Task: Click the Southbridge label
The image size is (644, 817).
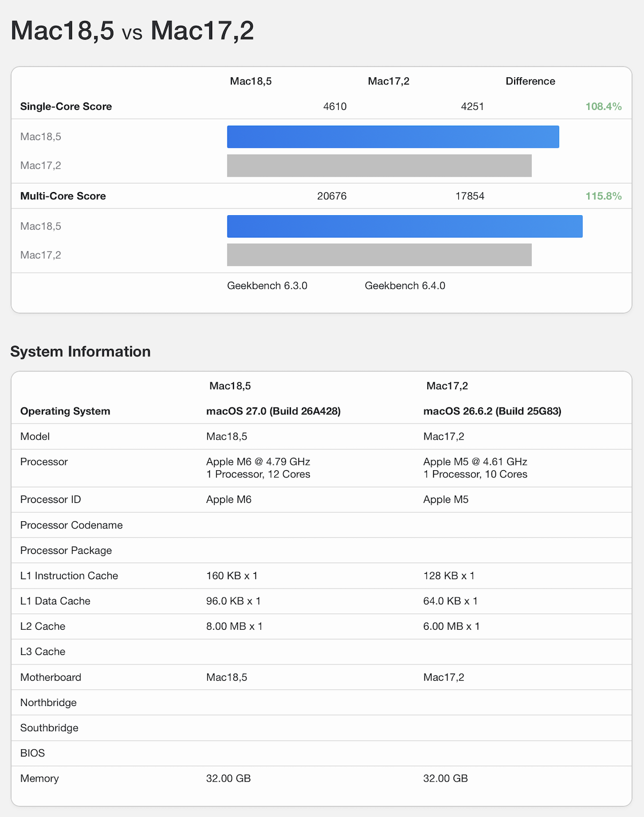Action: click(x=49, y=727)
